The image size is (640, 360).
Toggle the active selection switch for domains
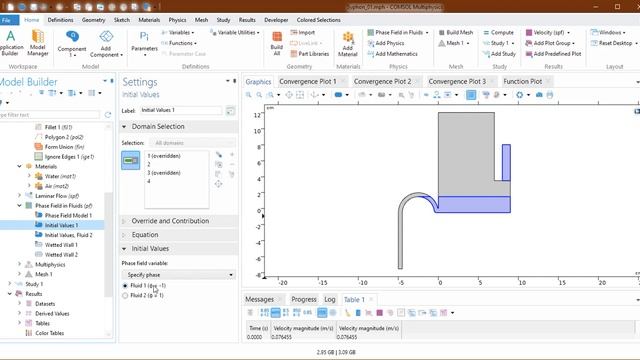(x=131, y=160)
